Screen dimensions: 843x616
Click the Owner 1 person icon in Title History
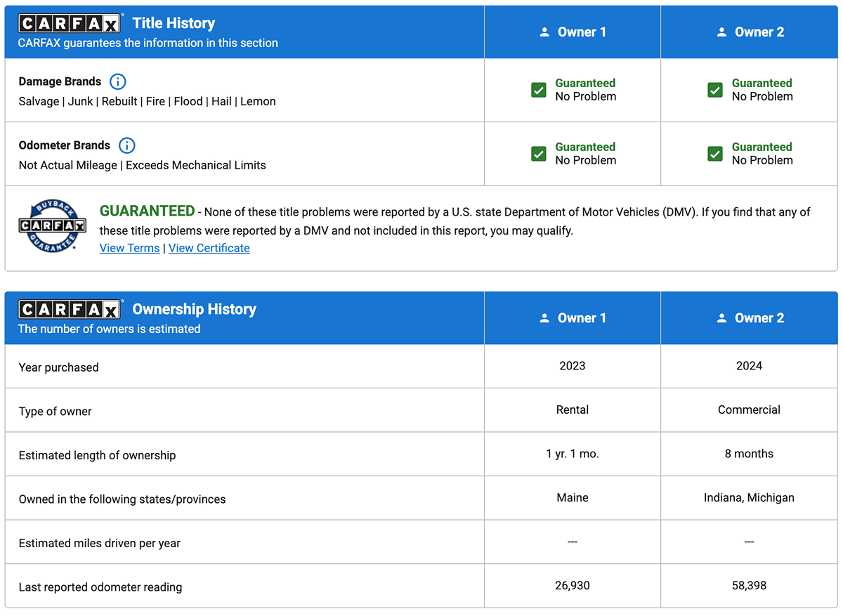pos(544,32)
